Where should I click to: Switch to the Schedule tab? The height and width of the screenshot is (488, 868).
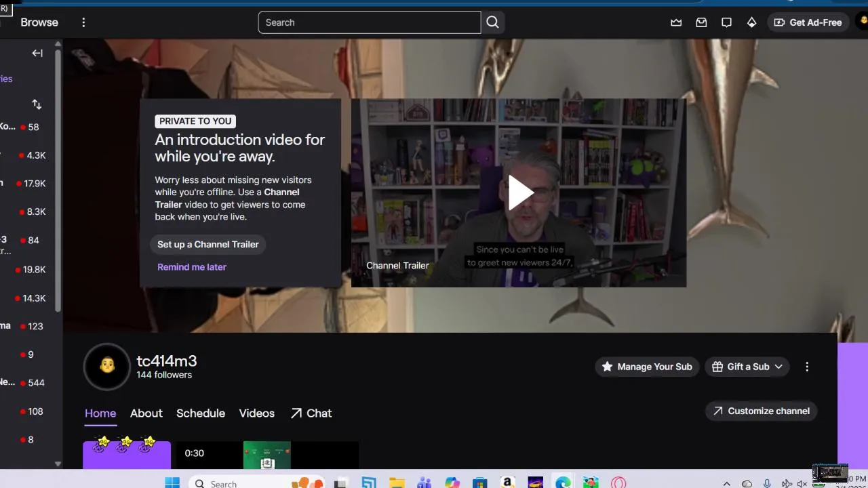tap(201, 413)
